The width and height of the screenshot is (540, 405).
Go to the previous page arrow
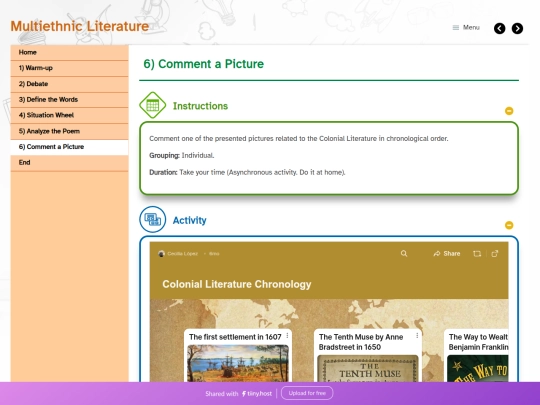[499, 28]
